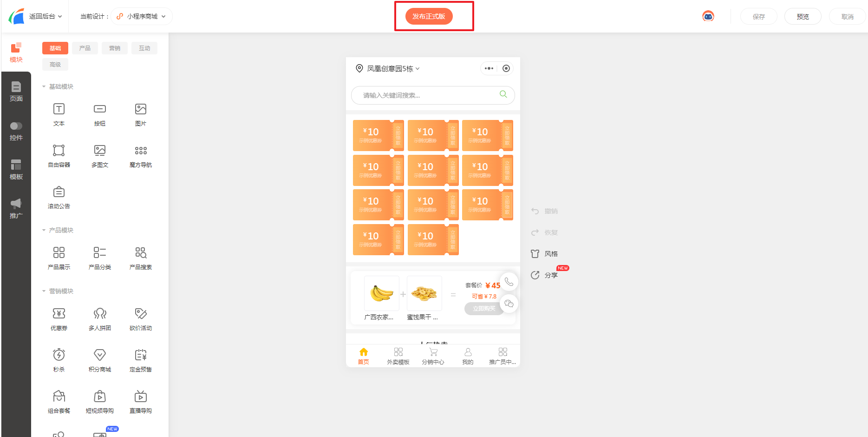Select the 秒杀 flash sale module
This screenshot has height=437, width=868.
[x=59, y=360]
